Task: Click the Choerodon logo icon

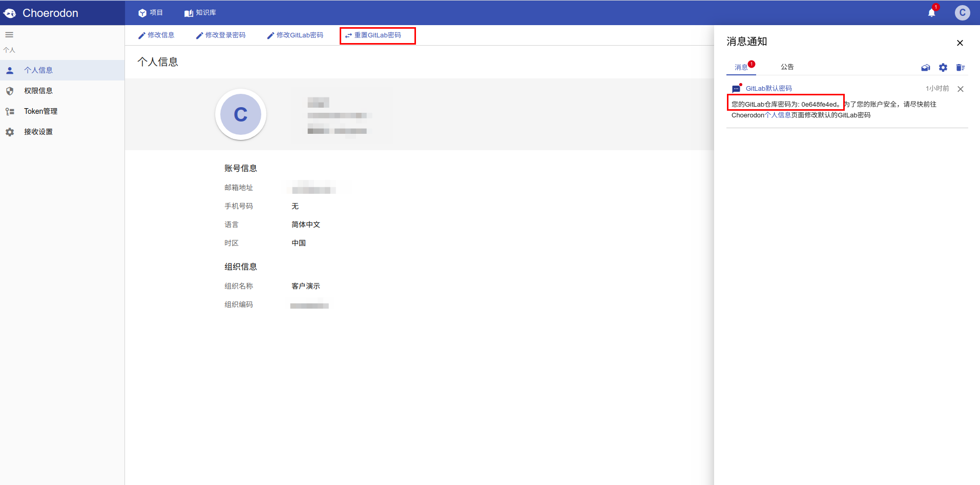Action: click(10, 13)
